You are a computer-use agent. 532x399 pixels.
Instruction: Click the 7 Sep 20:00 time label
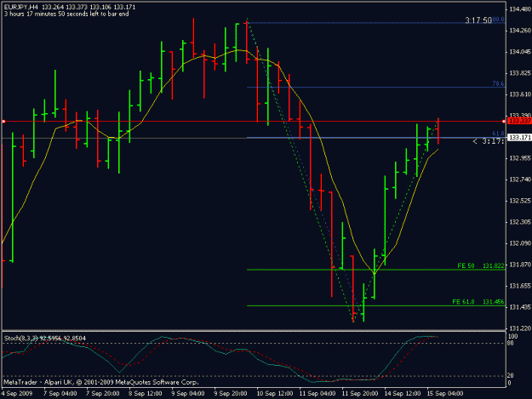click(102, 394)
